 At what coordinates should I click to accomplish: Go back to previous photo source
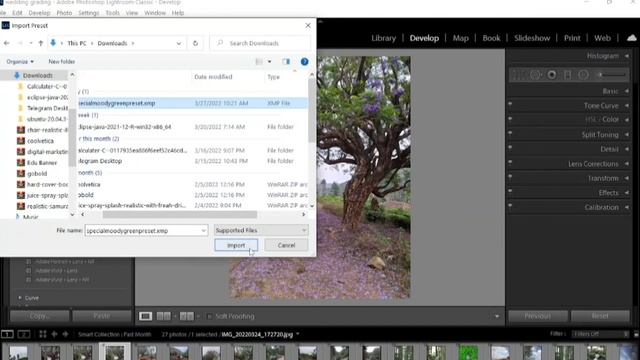coord(54,334)
